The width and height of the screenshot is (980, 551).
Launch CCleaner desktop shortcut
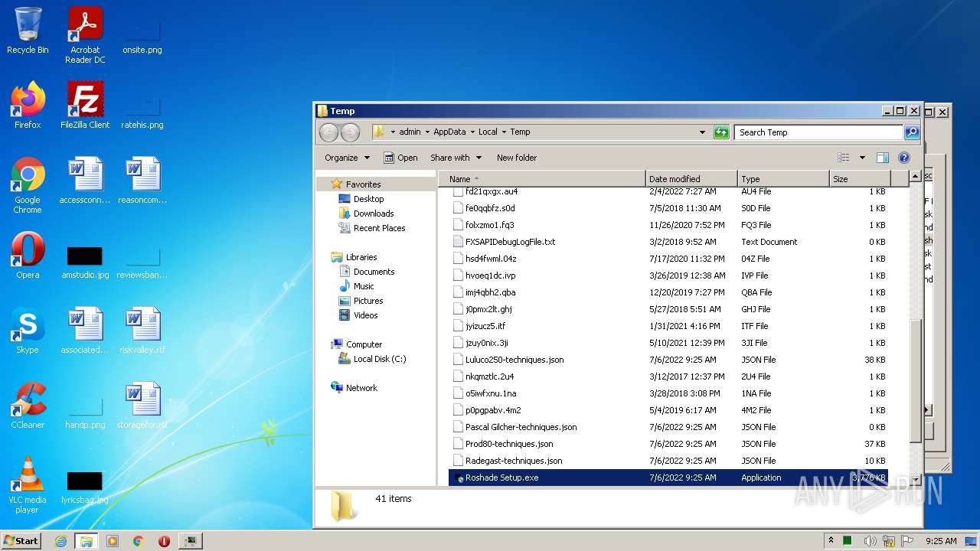[x=28, y=406]
